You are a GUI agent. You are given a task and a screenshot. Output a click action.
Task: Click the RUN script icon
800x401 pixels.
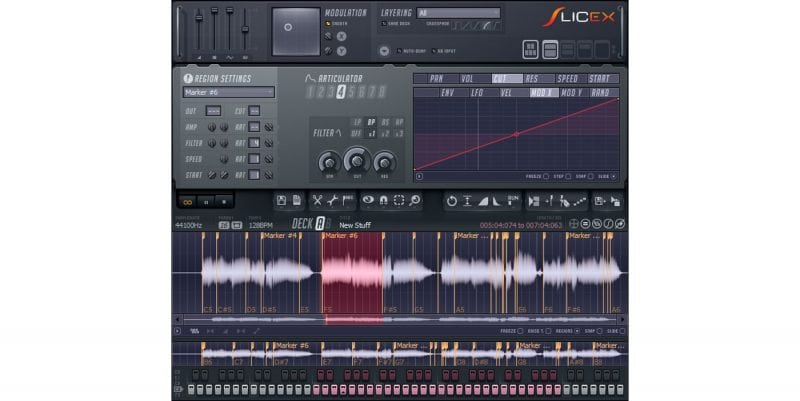tap(513, 200)
